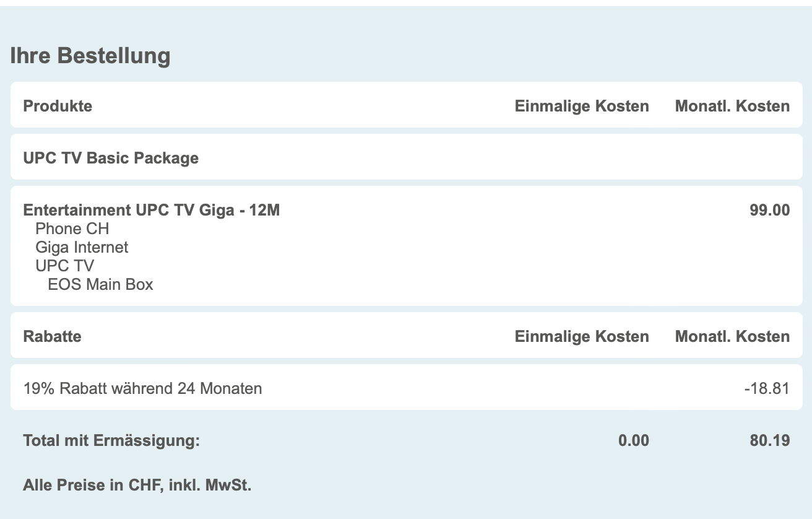812x519 pixels.
Task: Select the "UPC TV Basic Package" row
Action: (x=111, y=158)
